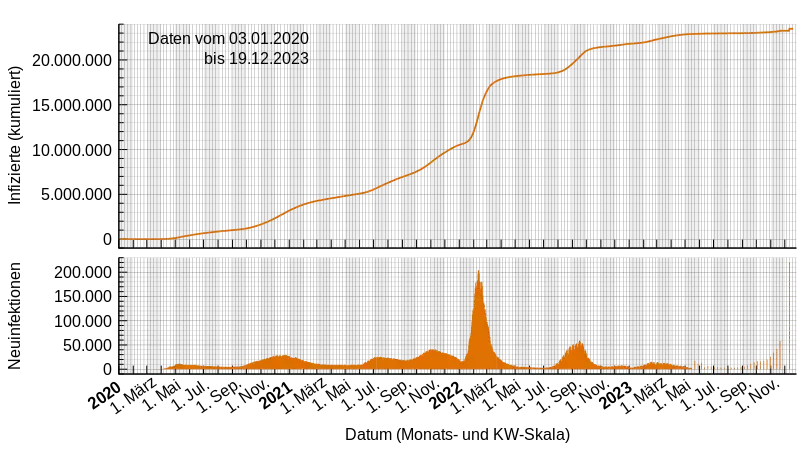
Task: Click the "1. Nov." label just before 2021
Action: tap(248, 396)
